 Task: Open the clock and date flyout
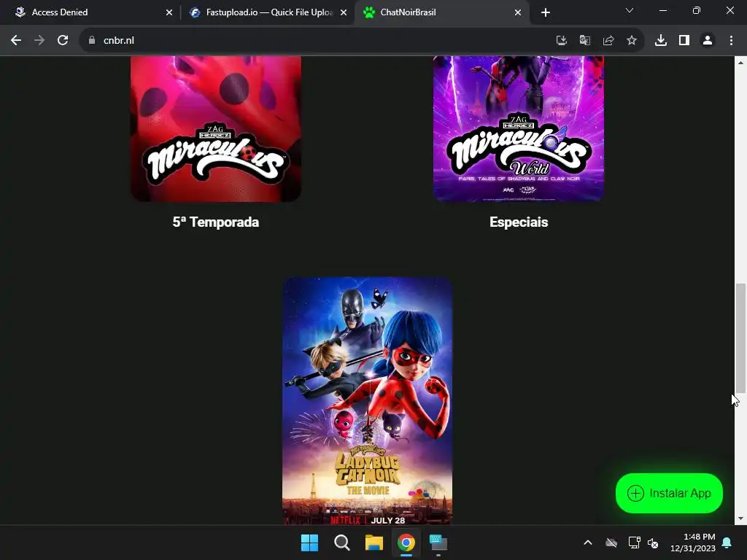693,542
